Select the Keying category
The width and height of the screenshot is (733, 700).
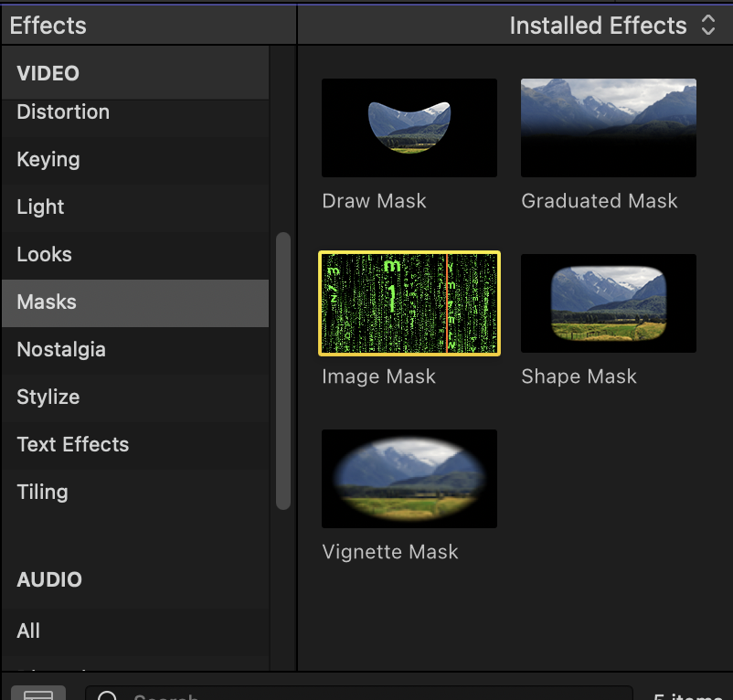point(48,159)
